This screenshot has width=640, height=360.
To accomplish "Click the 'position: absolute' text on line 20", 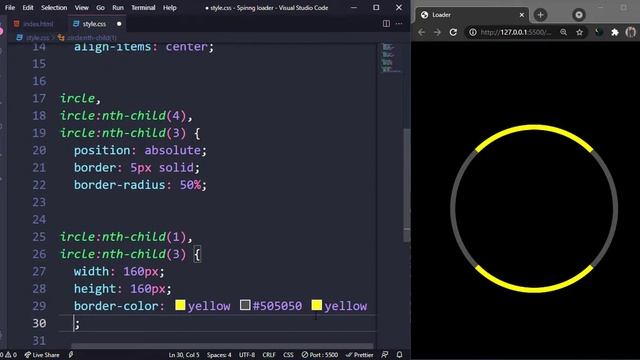I will coord(140,150).
